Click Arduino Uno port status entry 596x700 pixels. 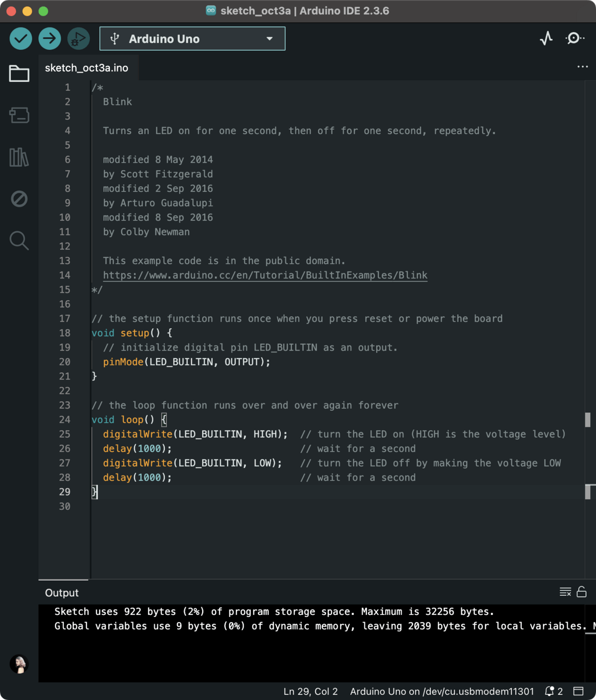coord(442,691)
